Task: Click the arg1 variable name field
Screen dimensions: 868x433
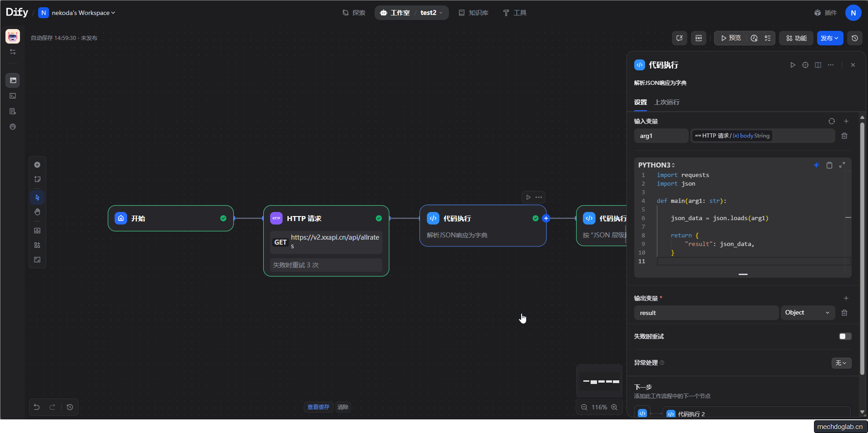Action: [661, 136]
